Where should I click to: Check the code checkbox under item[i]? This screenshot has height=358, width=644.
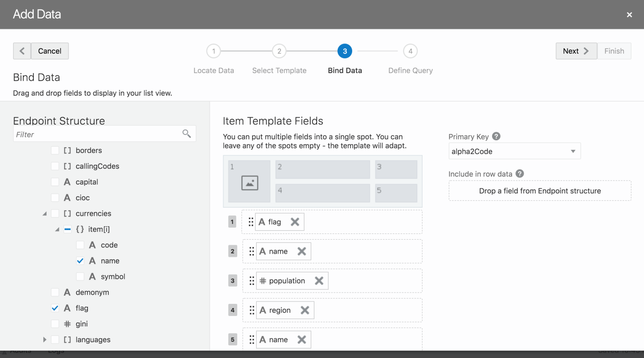(80, 245)
